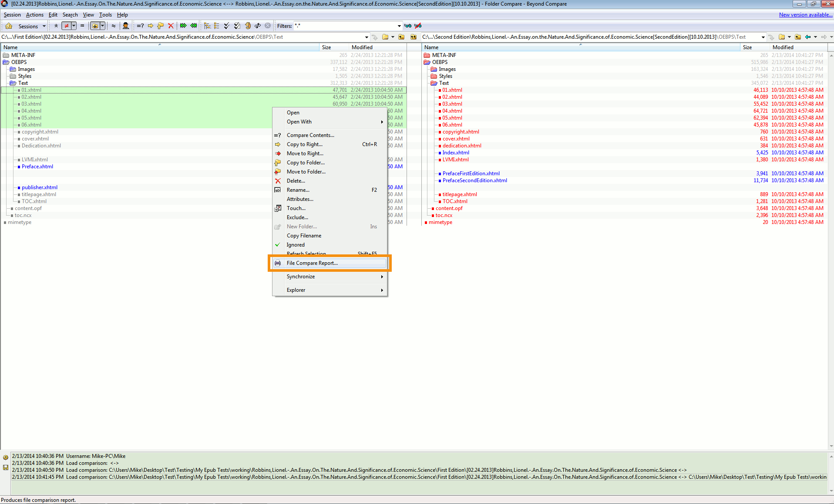Click the Select All checkmark toolbar icon
The width and height of the screenshot is (834, 504).
(x=227, y=26)
